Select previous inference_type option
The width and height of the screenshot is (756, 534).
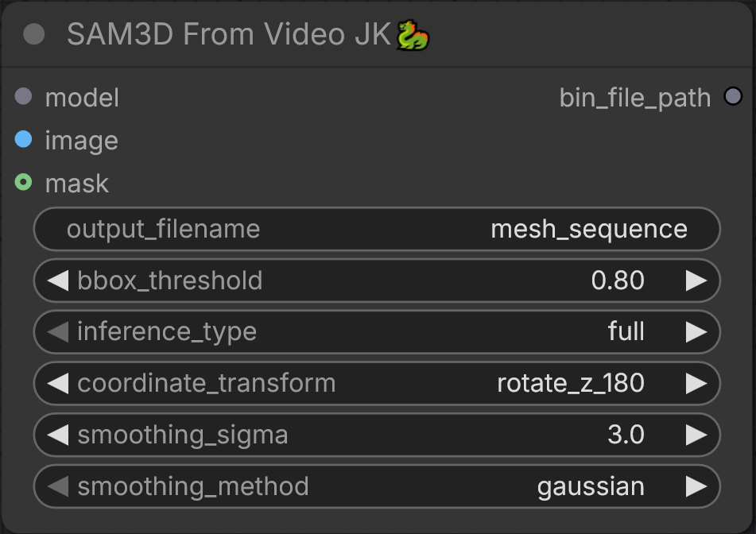58,332
